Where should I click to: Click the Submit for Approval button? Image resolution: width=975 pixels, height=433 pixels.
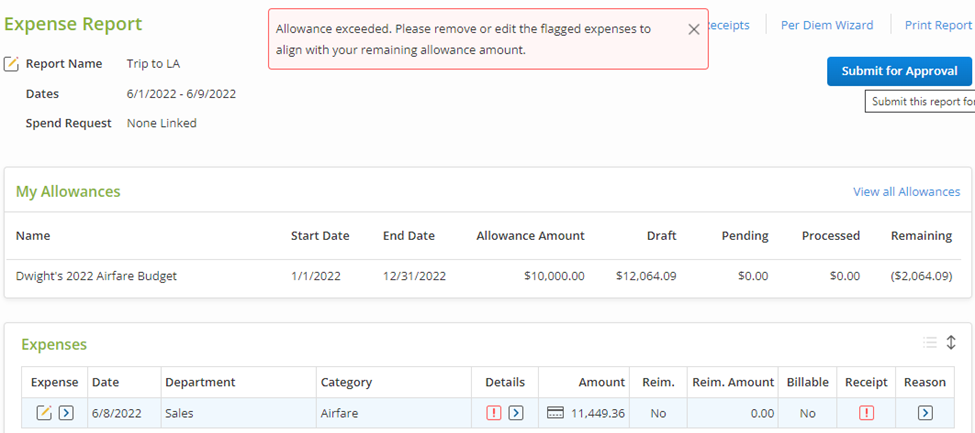click(x=899, y=71)
